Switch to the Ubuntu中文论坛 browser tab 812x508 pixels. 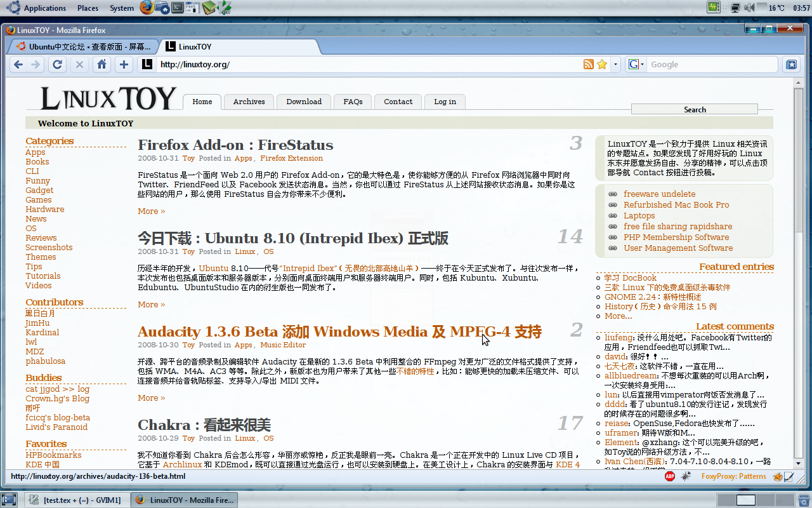82,46
